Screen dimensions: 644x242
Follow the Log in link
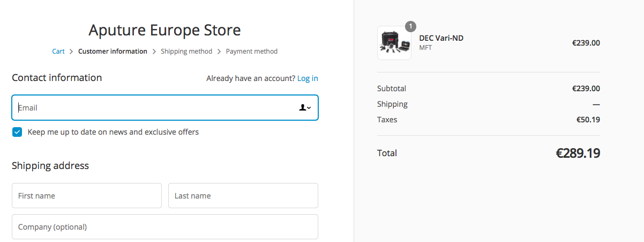pos(308,78)
